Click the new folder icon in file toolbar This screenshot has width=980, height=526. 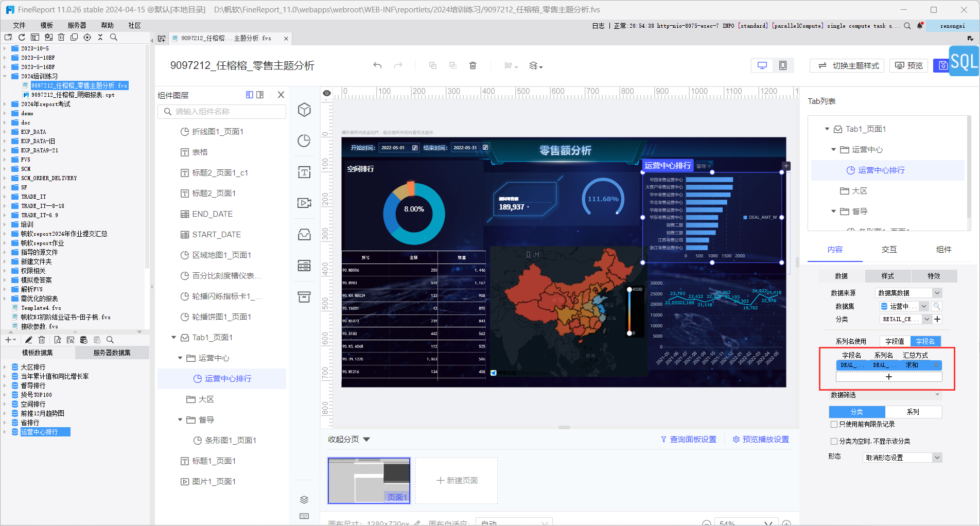pyautogui.click(x=8, y=37)
